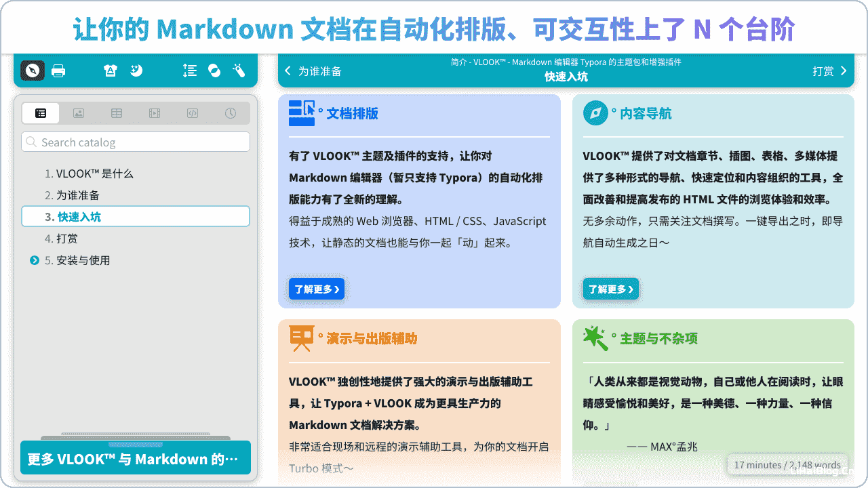Click the 快速入坑 chapter title in header

566,77
